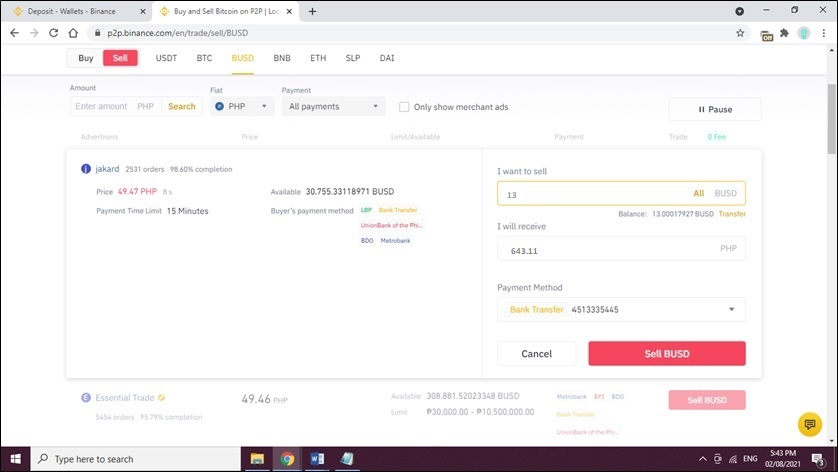Click jakard advertiser avatar icon
The height and width of the screenshot is (472, 838).
tap(86, 169)
